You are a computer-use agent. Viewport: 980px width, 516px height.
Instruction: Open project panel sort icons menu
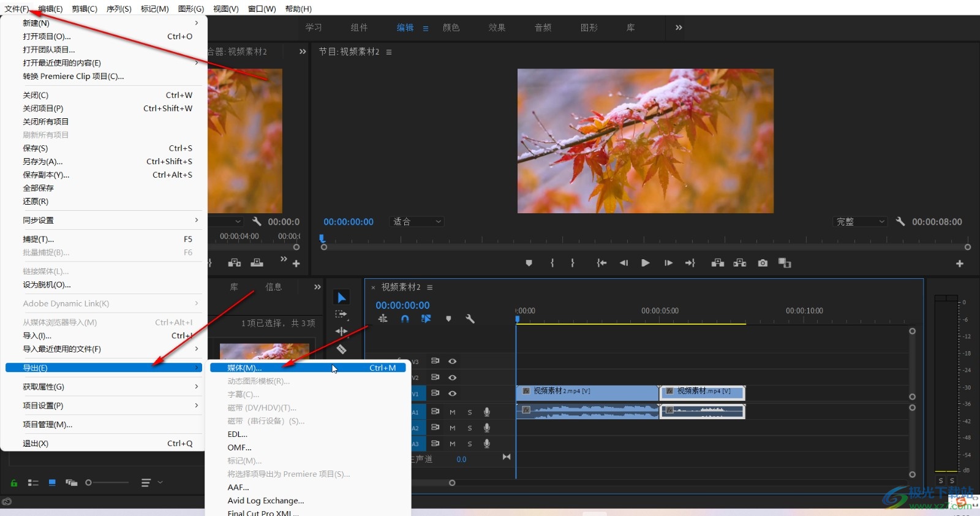[x=152, y=483]
